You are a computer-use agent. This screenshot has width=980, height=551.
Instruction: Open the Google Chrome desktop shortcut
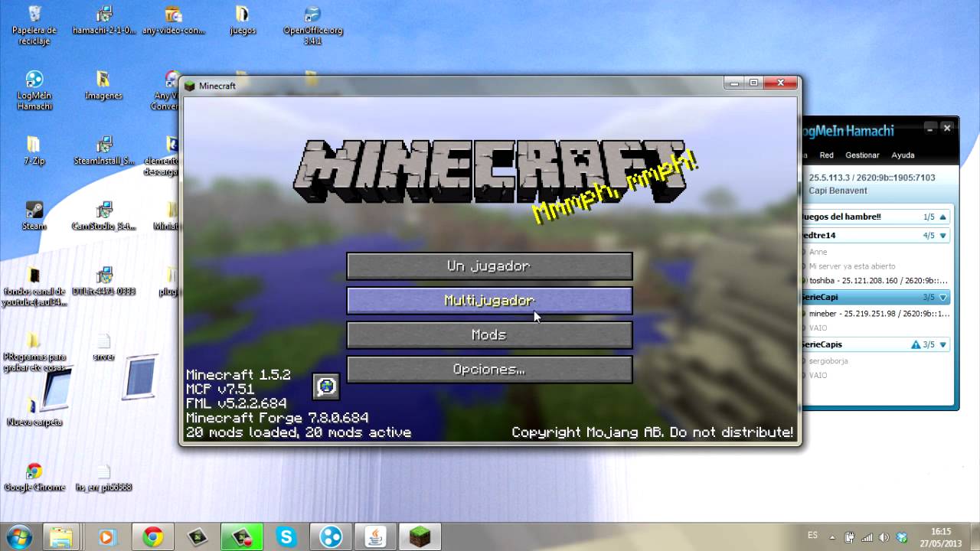[x=34, y=477]
